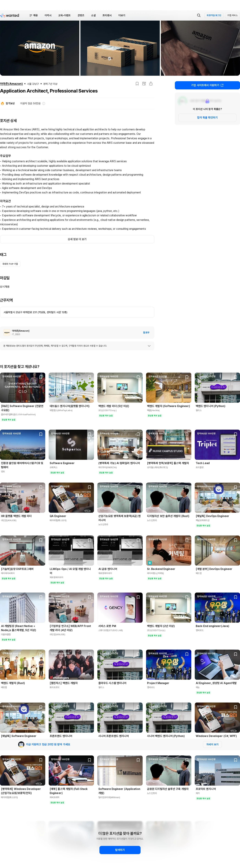Bookmark the 서비스 로봇 PM card
Image resolution: width=240 pixels, height=868 pixels.
tap(138, 597)
